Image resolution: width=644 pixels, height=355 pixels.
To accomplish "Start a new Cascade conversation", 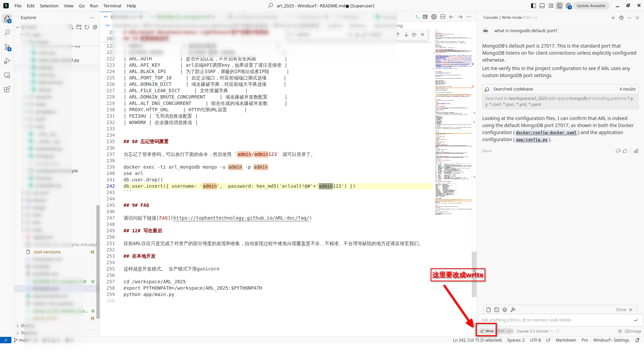I will 613,18.
